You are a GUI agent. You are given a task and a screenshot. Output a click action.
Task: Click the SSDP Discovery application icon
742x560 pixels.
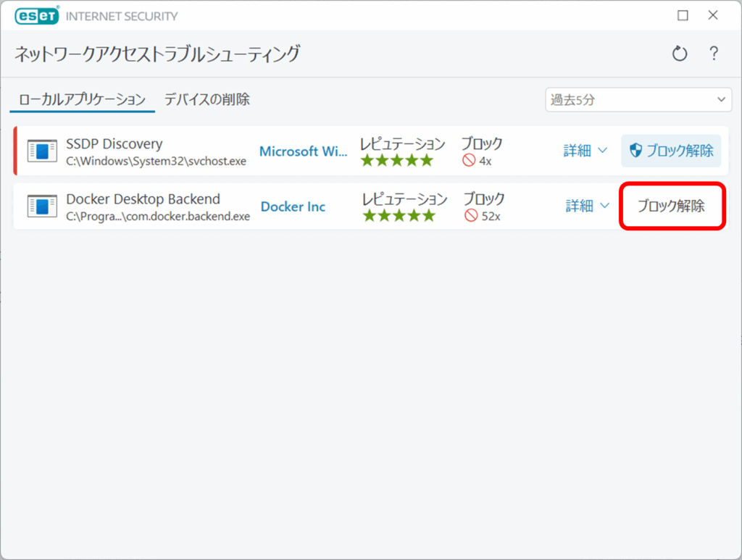coord(42,151)
